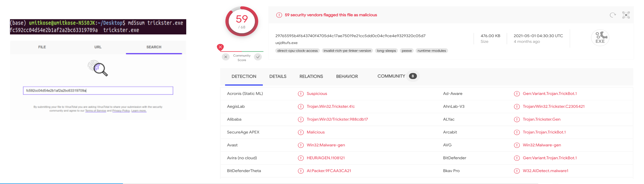Click the warning icon beside Suspicious
This screenshot has height=184, width=644.
[301, 94]
